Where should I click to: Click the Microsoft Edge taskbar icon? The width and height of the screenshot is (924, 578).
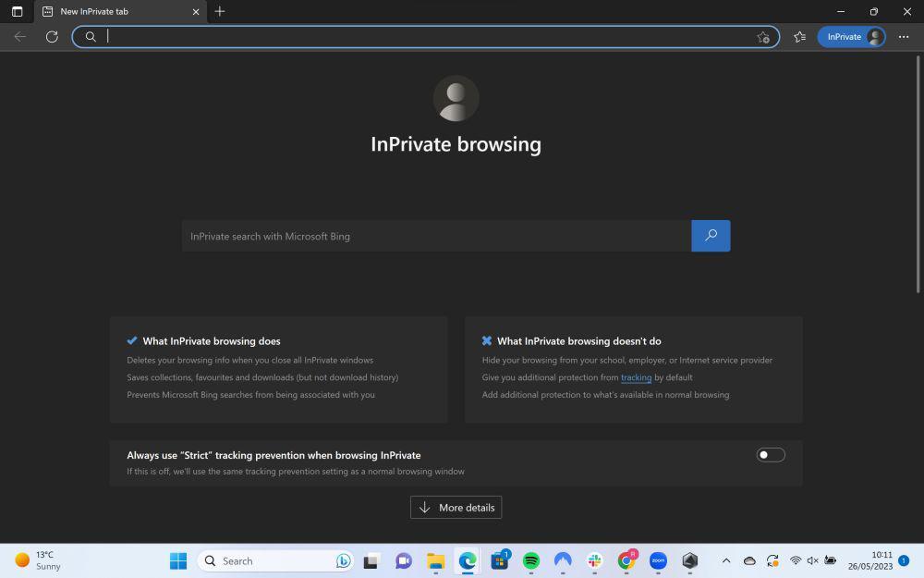tap(468, 561)
